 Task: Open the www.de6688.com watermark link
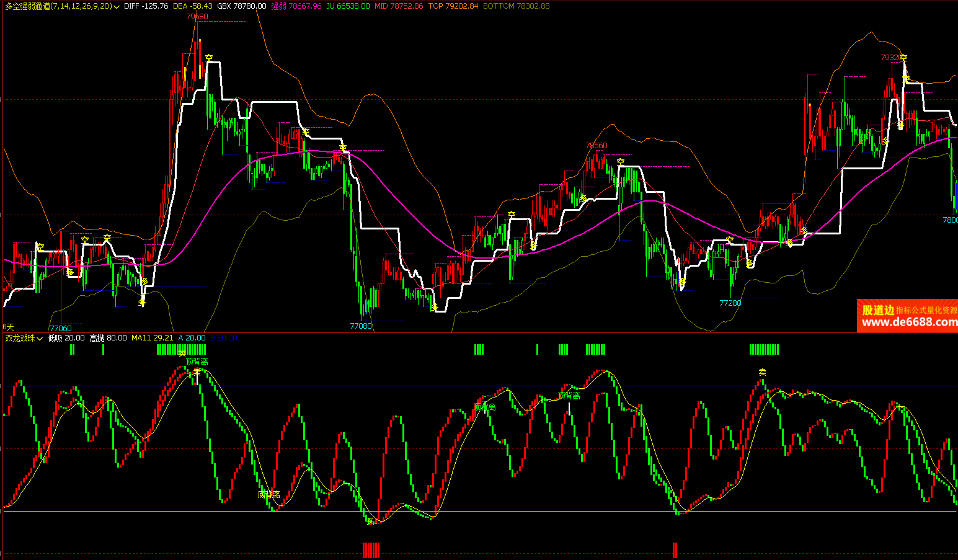[909, 322]
